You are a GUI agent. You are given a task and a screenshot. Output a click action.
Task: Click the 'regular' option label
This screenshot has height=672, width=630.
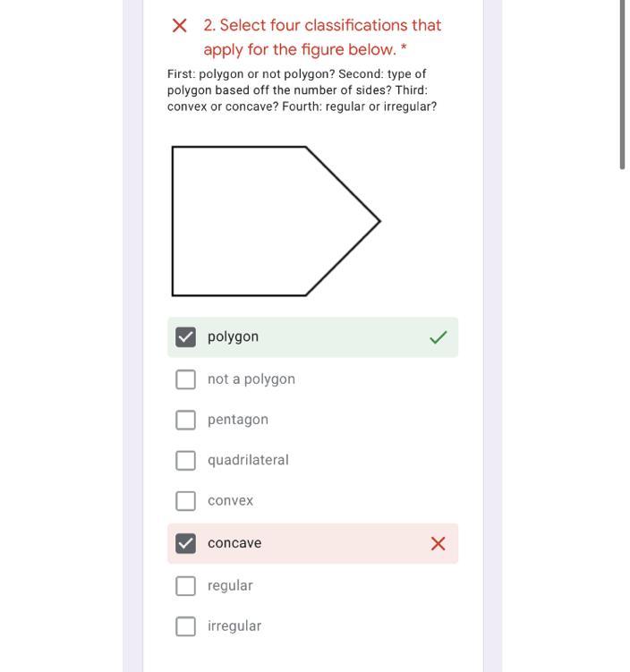pos(230,585)
